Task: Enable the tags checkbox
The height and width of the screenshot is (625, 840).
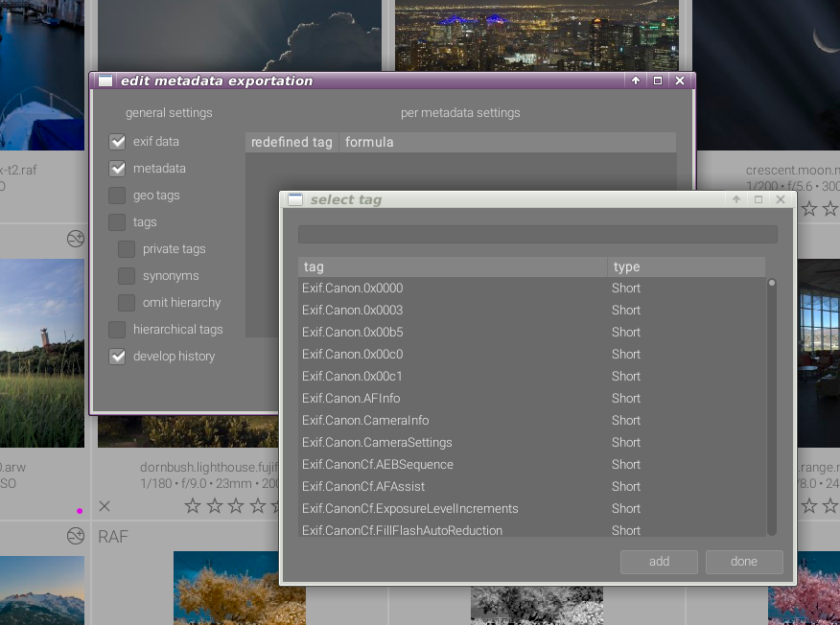Action: click(117, 222)
